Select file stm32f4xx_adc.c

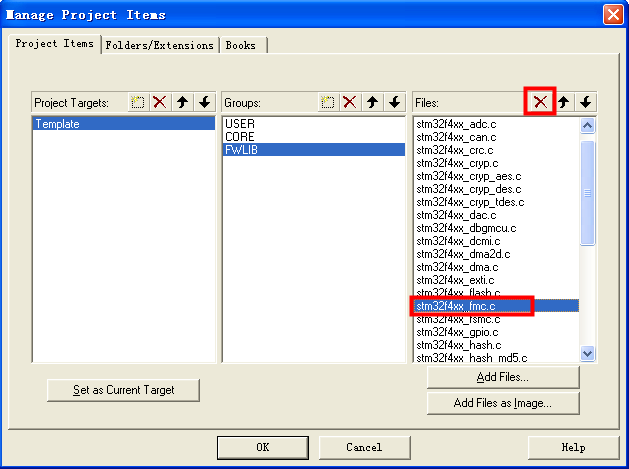click(x=497, y=124)
